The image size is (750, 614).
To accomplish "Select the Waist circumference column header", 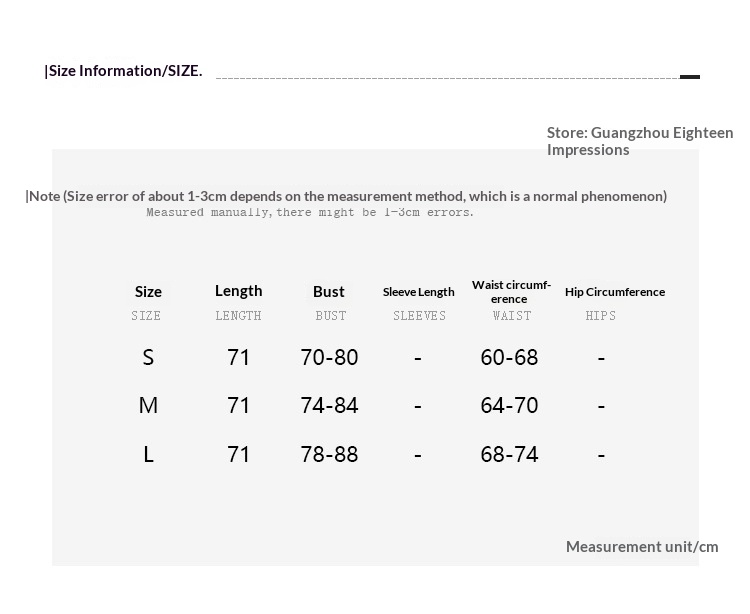I will (x=511, y=292).
